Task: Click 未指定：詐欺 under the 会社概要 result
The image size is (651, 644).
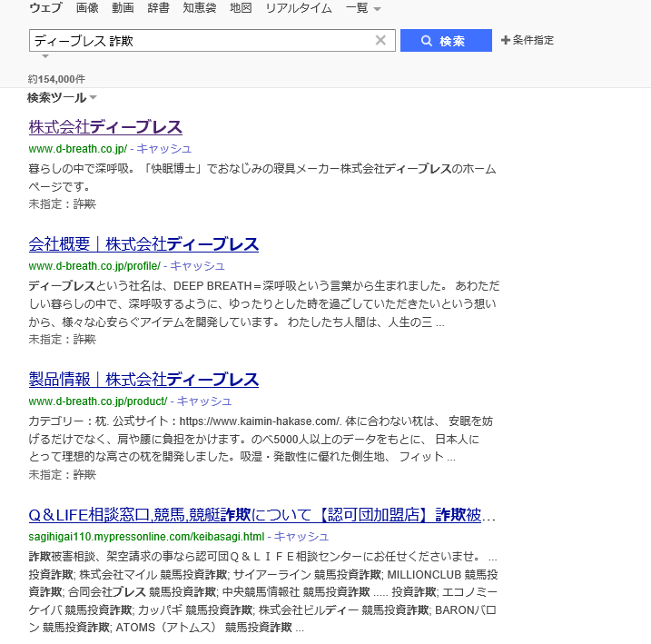Action: coord(63,340)
